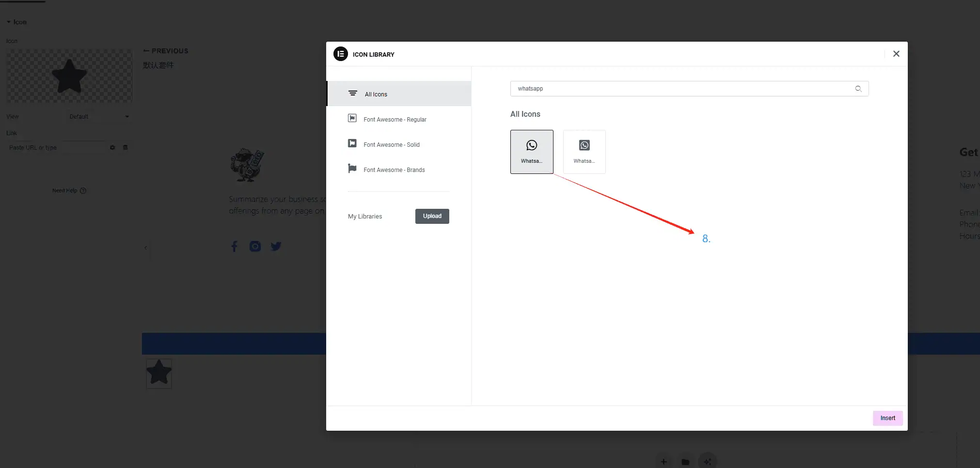The width and height of the screenshot is (980, 468).
Task: Click the Font Awesome Solid flag icon
Action: (x=352, y=143)
